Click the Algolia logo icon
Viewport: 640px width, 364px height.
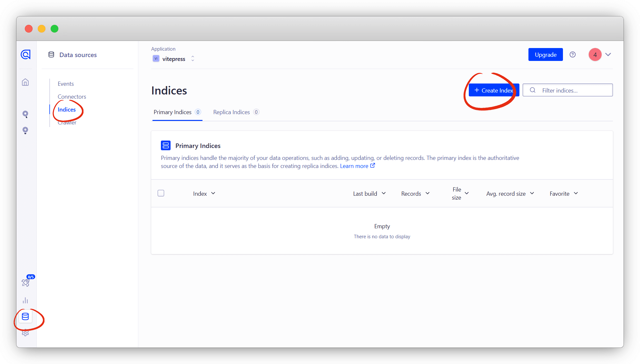[x=26, y=54]
